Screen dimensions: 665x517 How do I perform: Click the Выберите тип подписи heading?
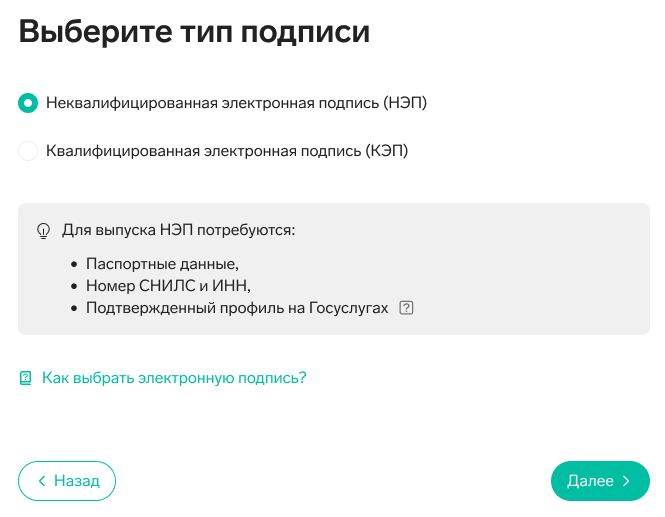[194, 31]
